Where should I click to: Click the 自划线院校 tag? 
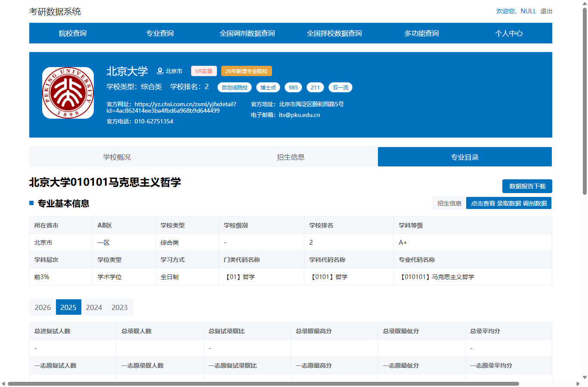tap(235, 87)
